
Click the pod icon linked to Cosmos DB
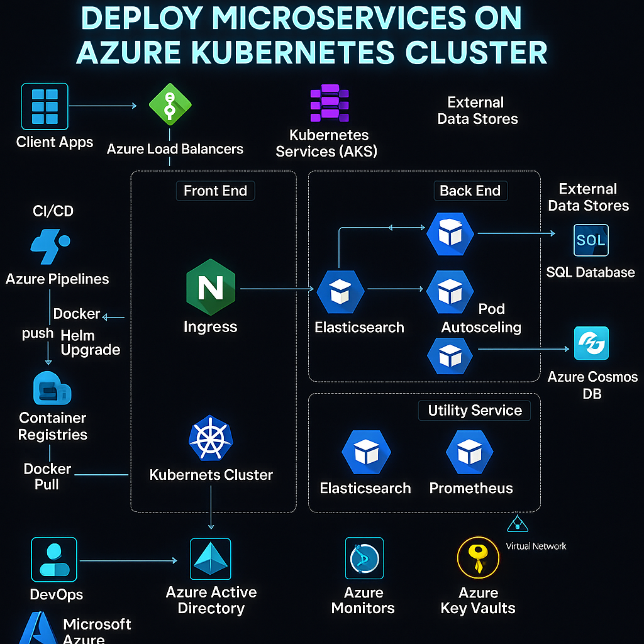450,356
